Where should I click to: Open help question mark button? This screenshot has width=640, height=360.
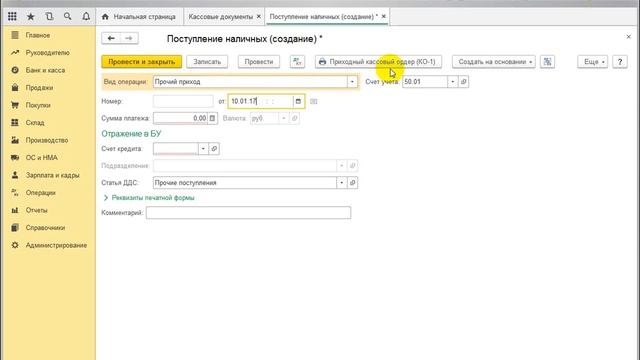[x=620, y=62]
